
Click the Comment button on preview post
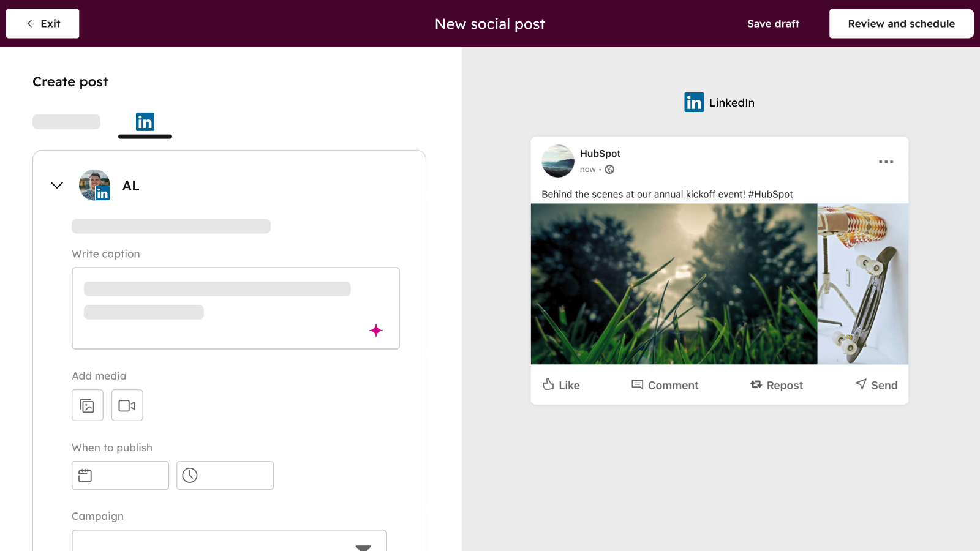[665, 384]
